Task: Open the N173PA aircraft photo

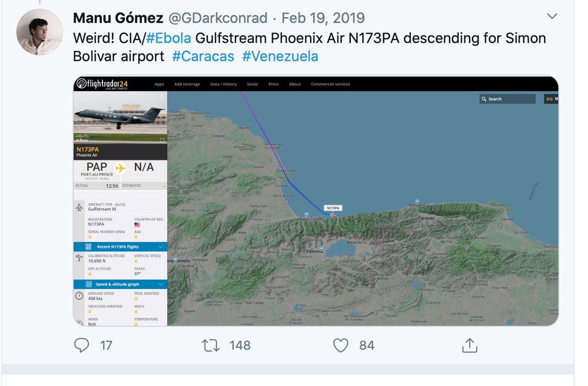Action: click(121, 117)
